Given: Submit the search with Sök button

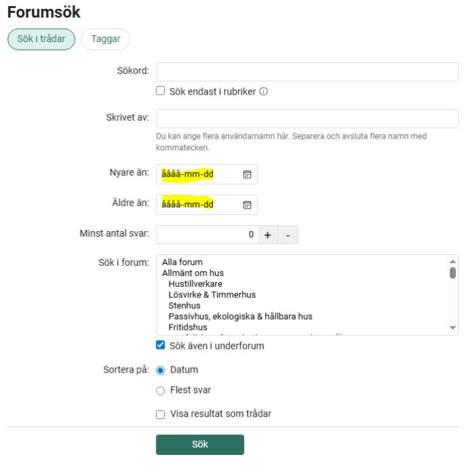Looking at the screenshot, I should tap(200, 445).
